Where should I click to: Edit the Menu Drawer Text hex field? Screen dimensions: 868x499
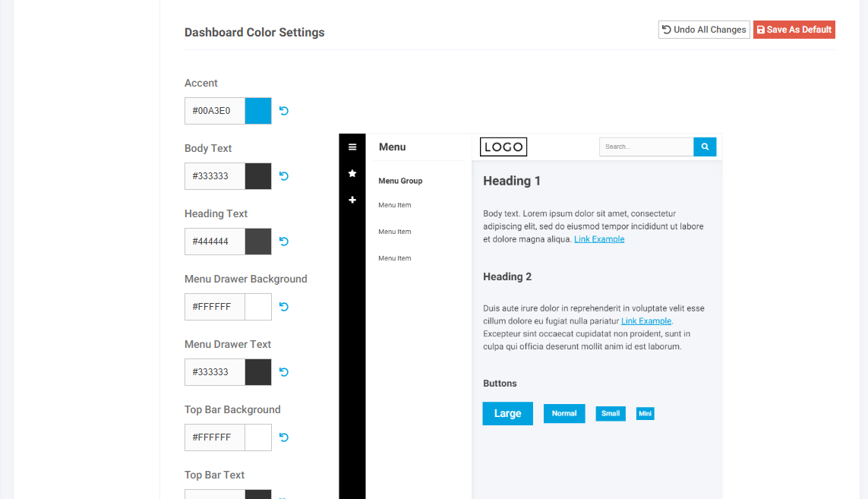pos(215,372)
